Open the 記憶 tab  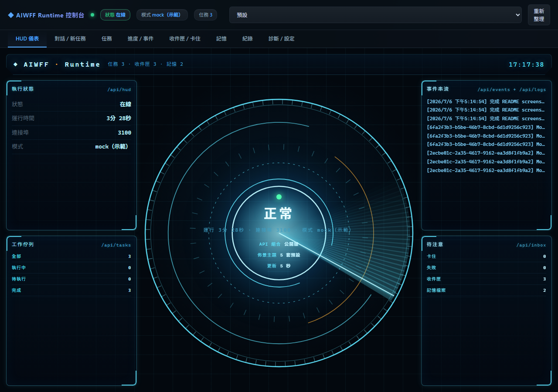(x=221, y=39)
